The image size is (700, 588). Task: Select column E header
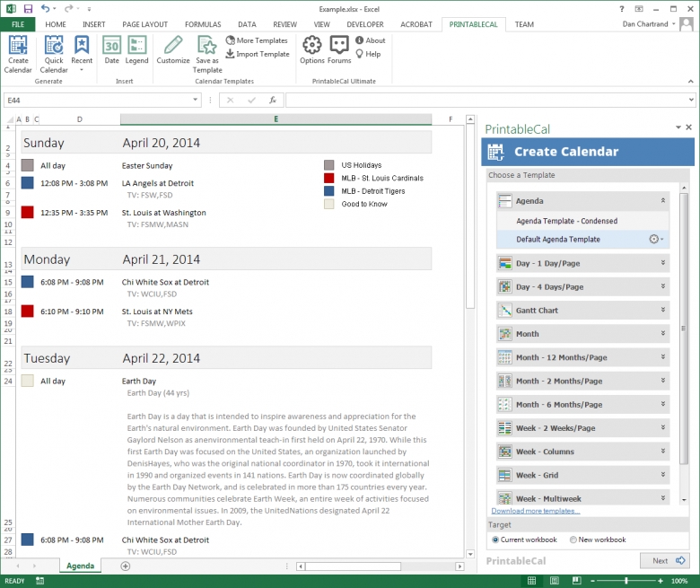point(276,119)
